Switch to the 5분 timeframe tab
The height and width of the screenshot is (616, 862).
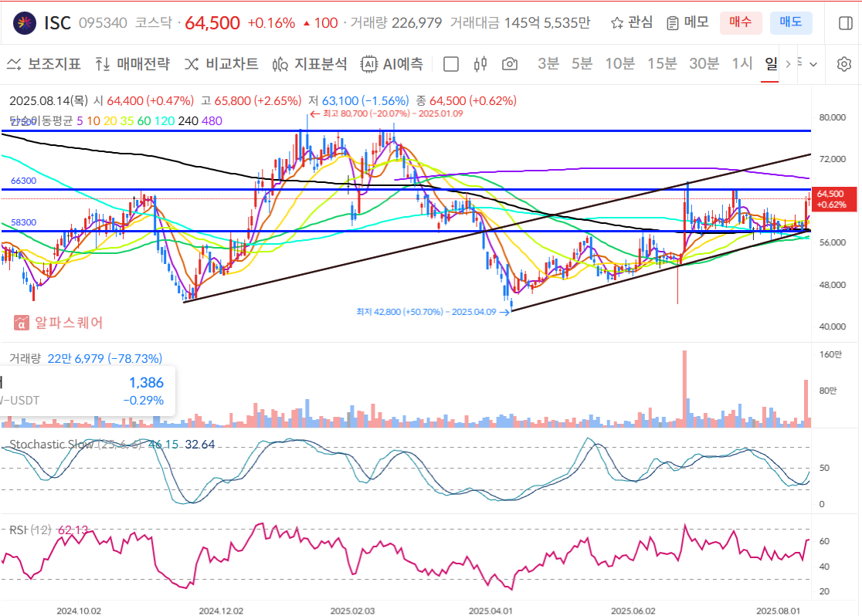point(582,64)
